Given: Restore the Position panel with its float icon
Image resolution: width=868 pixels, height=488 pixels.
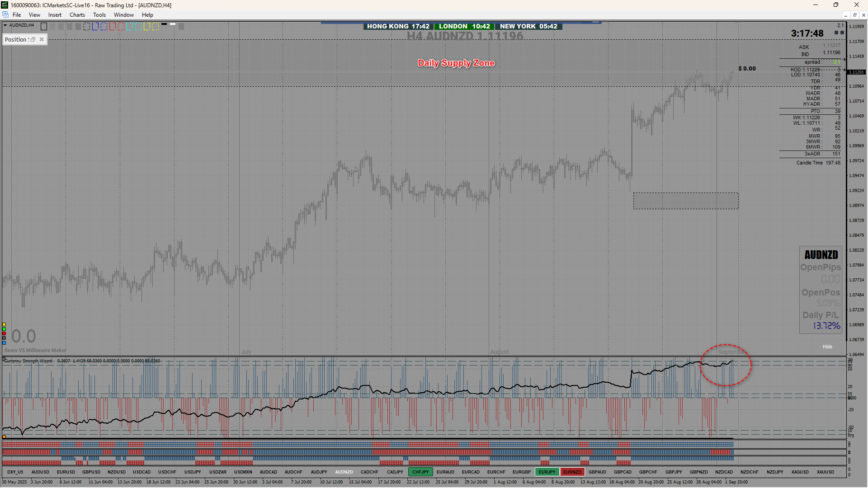Looking at the screenshot, I should pyautogui.click(x=33, y=40).
